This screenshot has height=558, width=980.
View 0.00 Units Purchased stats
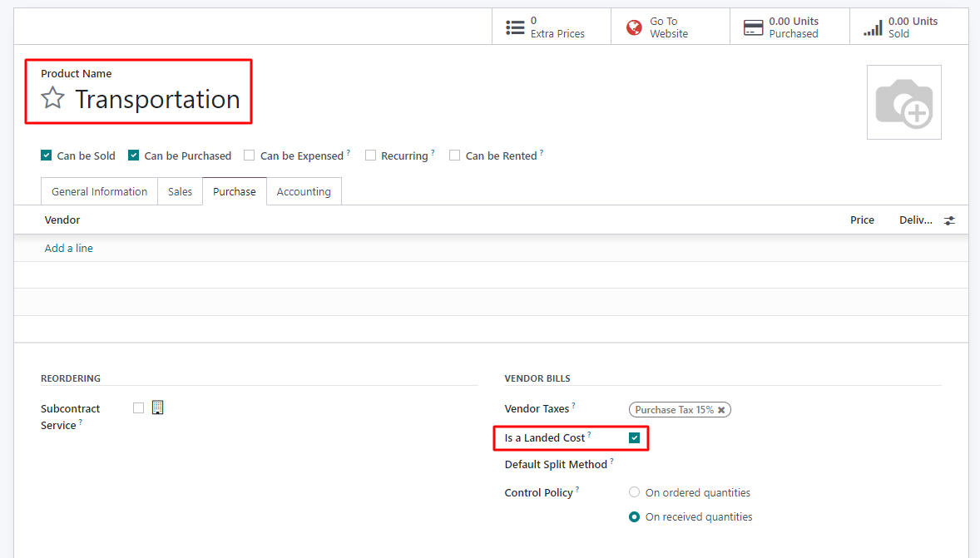789,27
